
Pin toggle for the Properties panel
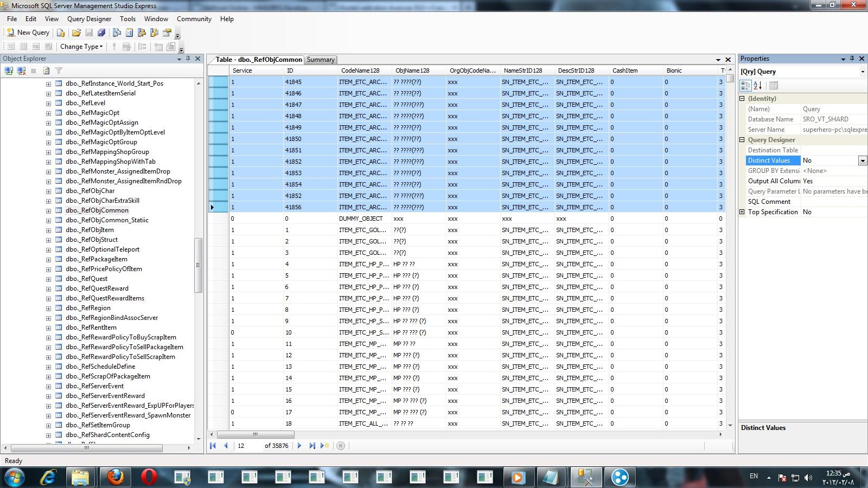point(852,59)
